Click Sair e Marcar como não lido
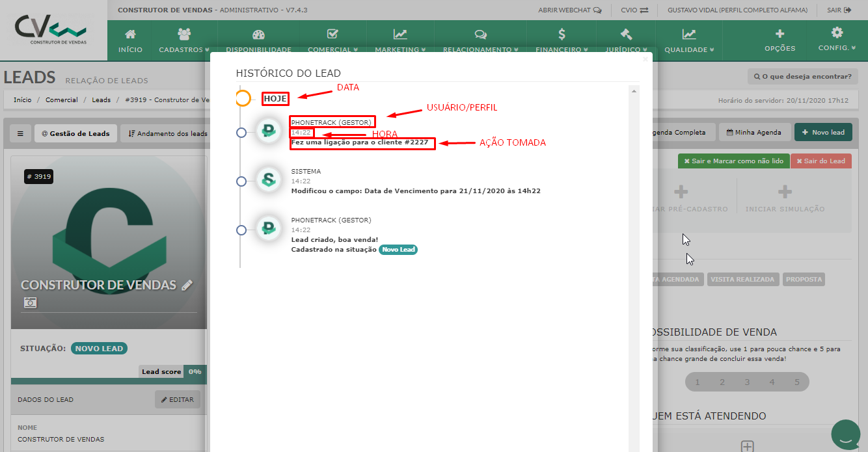868x452 pixels. coord(733,161)
